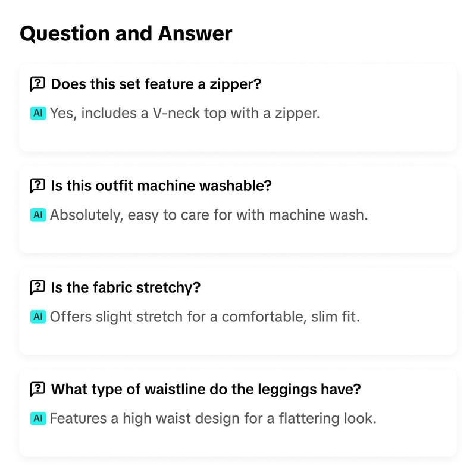
Task: Select the answer 'Yes, includes a V-neck top'
Action: (x=185, y=113)
